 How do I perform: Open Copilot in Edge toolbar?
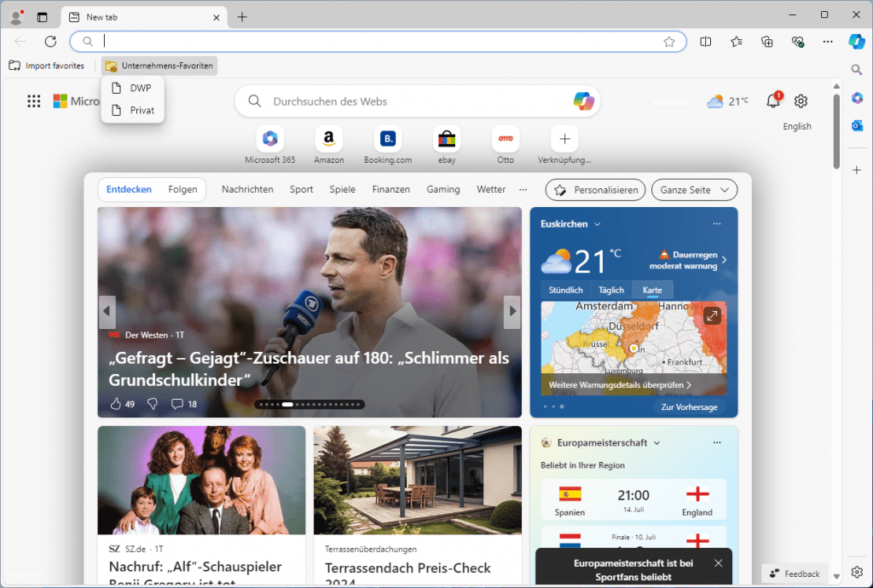pos(856,42)
